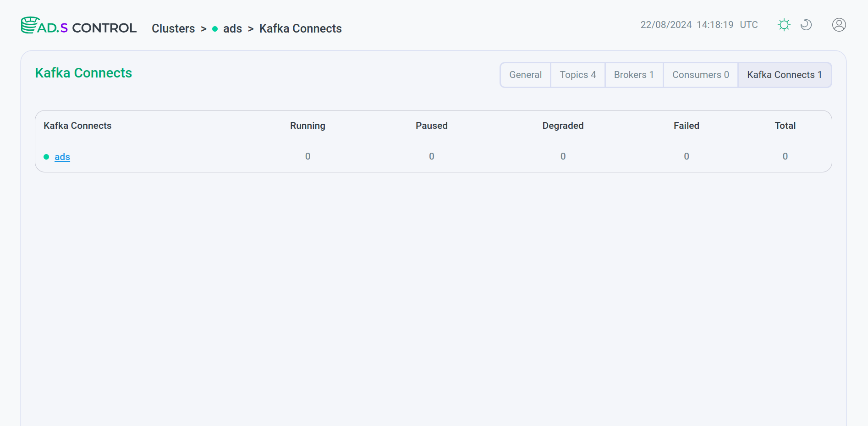Open the user profile icon
Screen dimensions: 868x426
839,25
